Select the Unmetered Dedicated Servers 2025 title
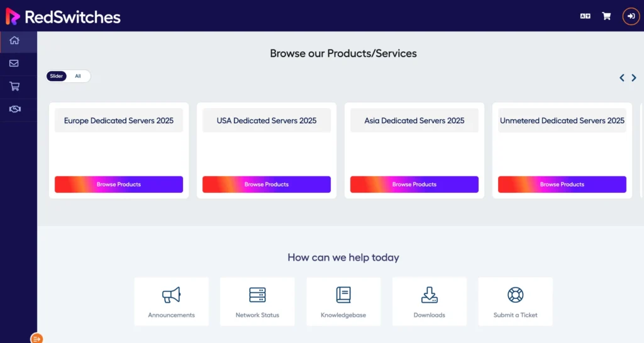The height and width of the screenshot is (343, 644). [x=562, y=121]
